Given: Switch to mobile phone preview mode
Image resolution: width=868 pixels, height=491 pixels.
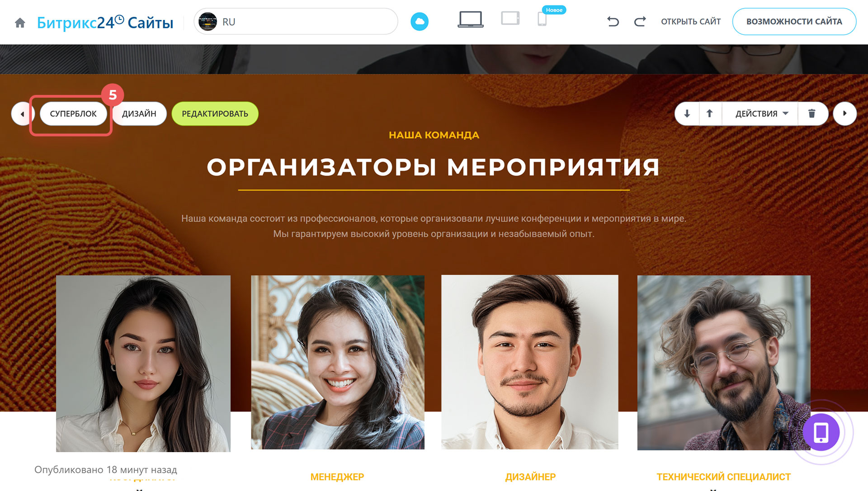Looking at the screenshot, I should (x=542, y=19).
